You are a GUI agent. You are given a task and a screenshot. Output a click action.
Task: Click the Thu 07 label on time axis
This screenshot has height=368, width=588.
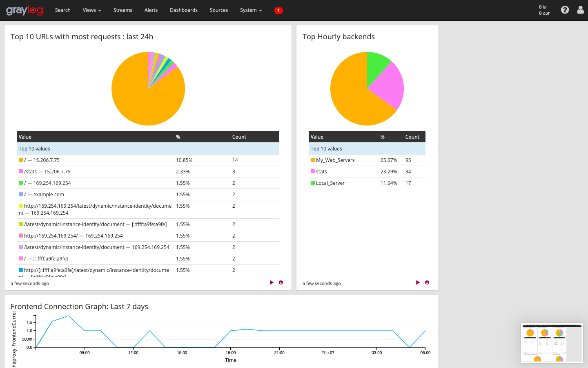(328, 352)
